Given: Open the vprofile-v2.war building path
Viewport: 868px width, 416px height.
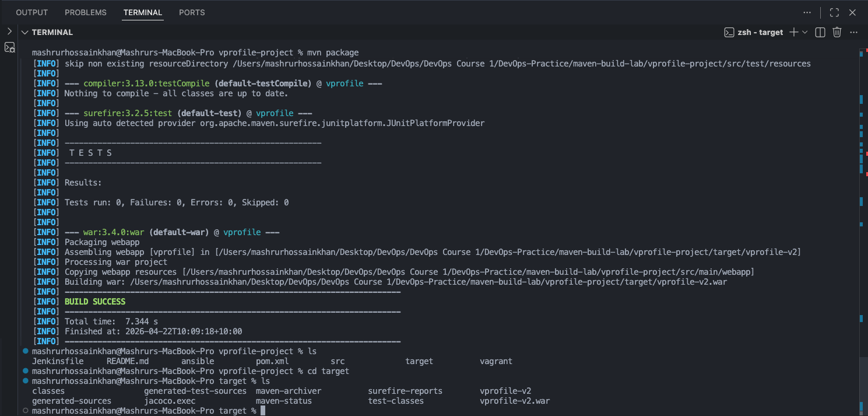Looking at the screenshot, I should (x=428, y=282).
